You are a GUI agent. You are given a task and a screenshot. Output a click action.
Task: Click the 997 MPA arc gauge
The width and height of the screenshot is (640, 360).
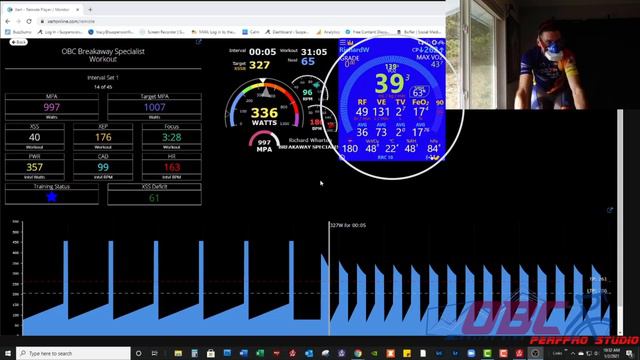264,142
